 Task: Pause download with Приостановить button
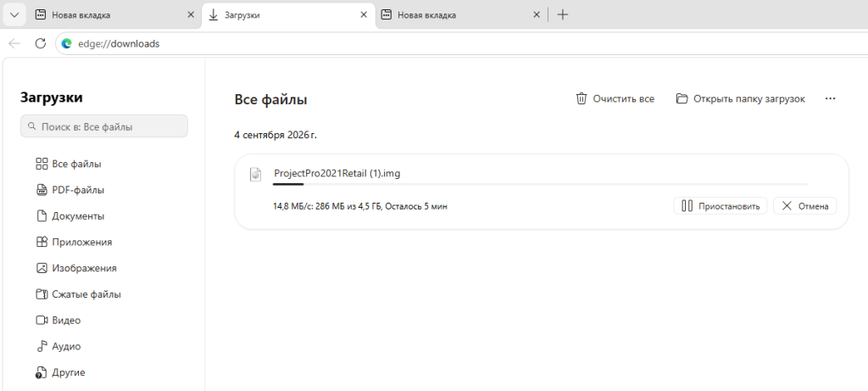(x=721, y=206)
